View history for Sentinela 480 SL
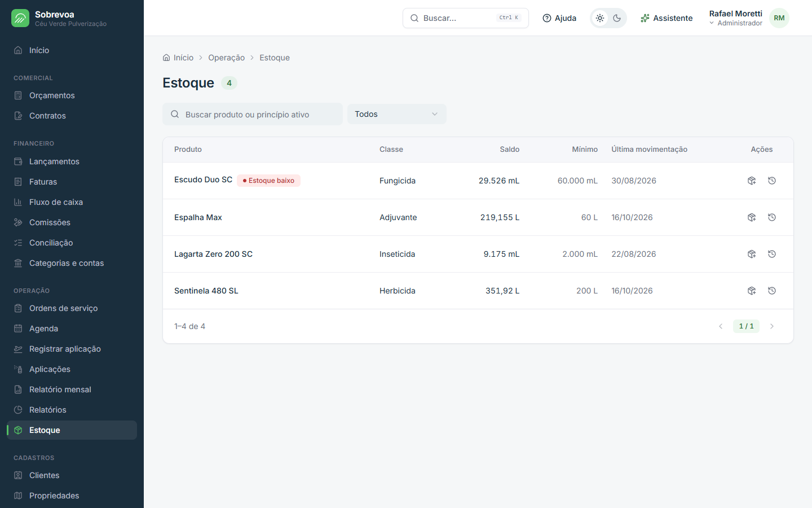Screen dimensions: 812x508 pyautogui.click(x=772, y=291)
